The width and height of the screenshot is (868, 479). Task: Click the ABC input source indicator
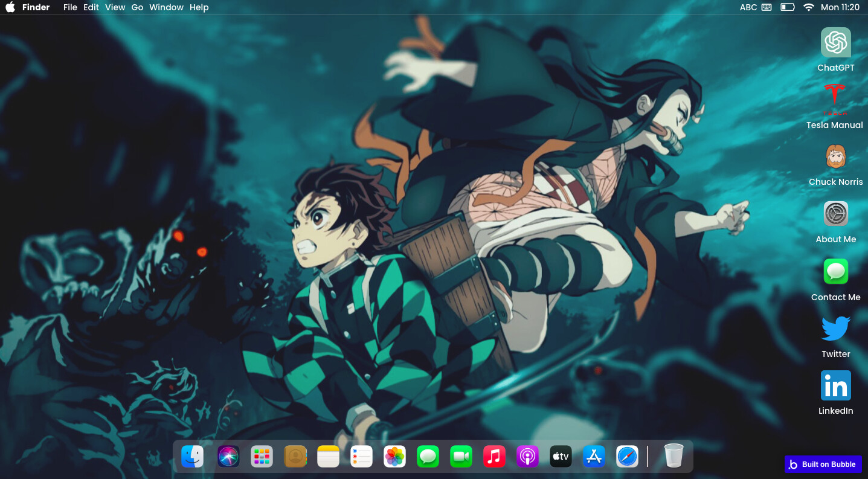click(748, 7)
